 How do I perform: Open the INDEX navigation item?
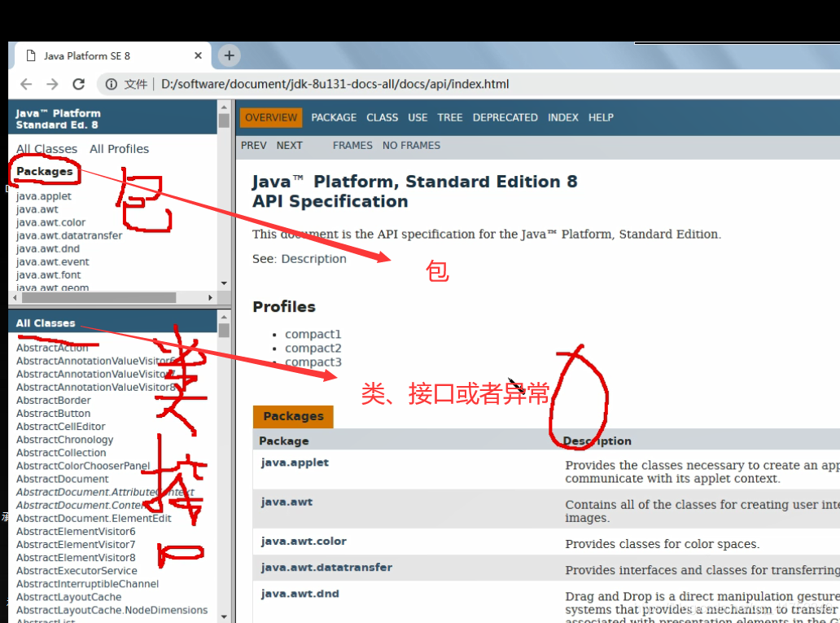coord(563,117)
